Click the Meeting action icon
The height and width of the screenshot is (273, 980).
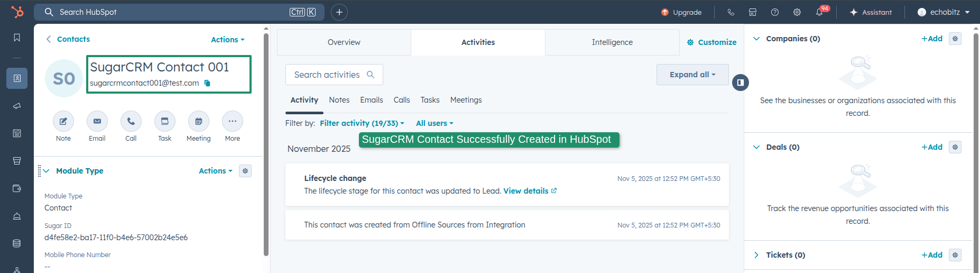pos(199,121)
